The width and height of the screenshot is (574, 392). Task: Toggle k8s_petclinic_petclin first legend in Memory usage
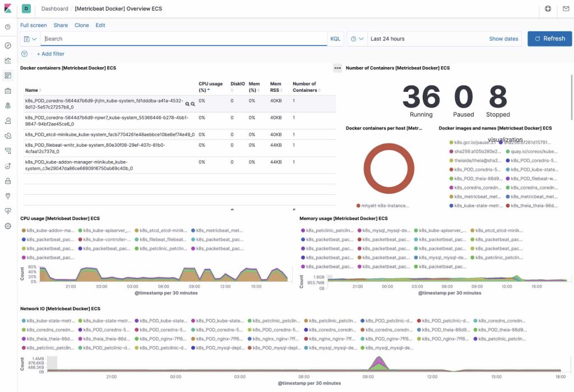[x=327, y=230]
